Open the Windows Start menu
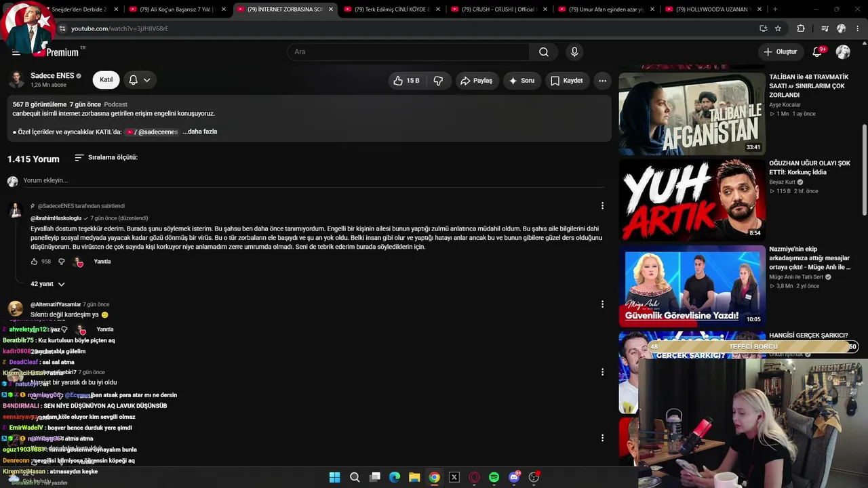This screenshot has height=488, width=868. (334, 477)
